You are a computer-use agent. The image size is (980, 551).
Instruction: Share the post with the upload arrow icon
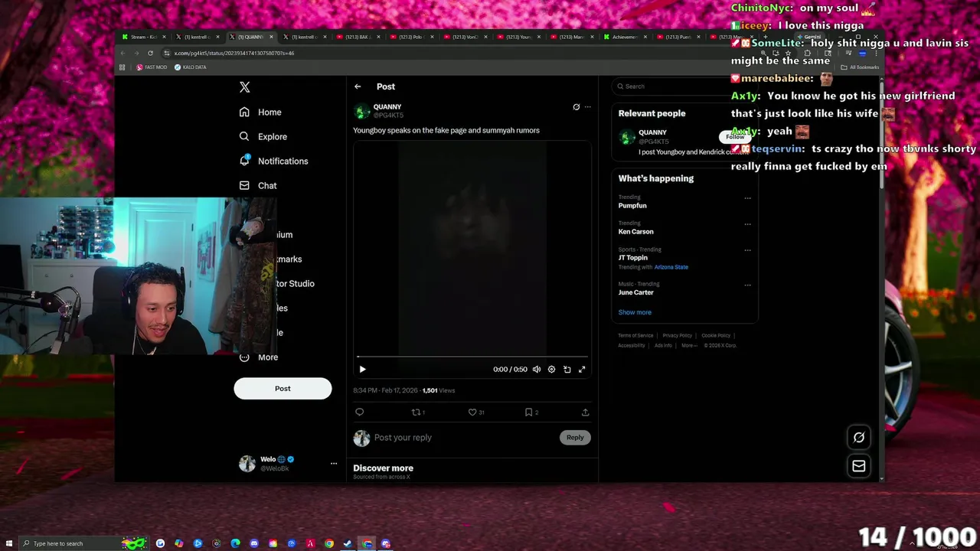pos(585,412)
